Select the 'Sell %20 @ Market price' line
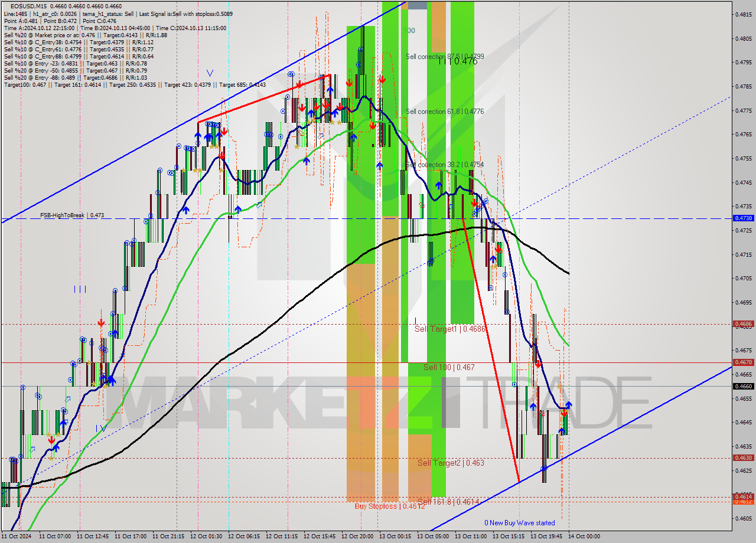756x543 pixels. (86, 35)
